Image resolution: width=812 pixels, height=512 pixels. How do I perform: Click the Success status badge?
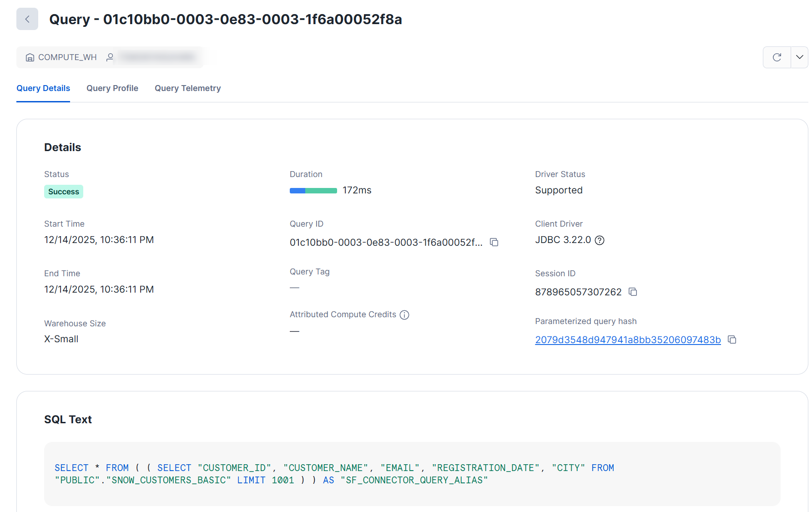click(x=64, y=192)
